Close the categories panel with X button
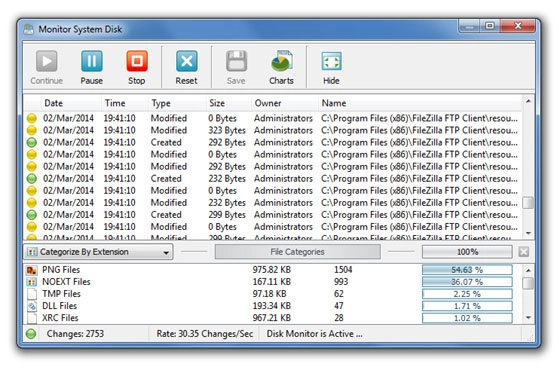 524,252
